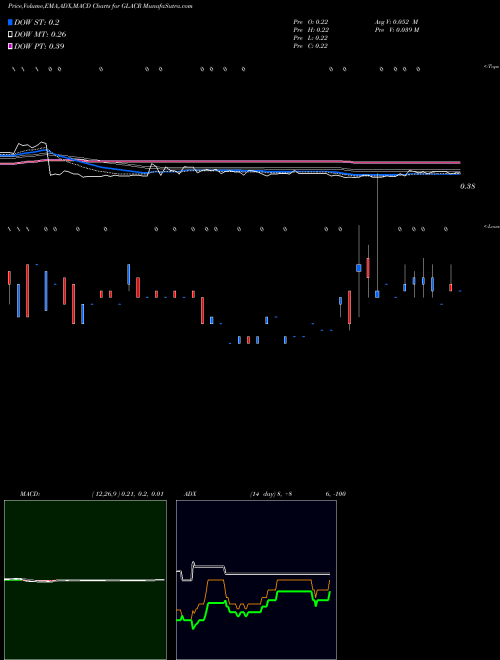500x660 pixels.
Task: Click the 'Pre O: 0.22' open value
Action: point(311,22)
